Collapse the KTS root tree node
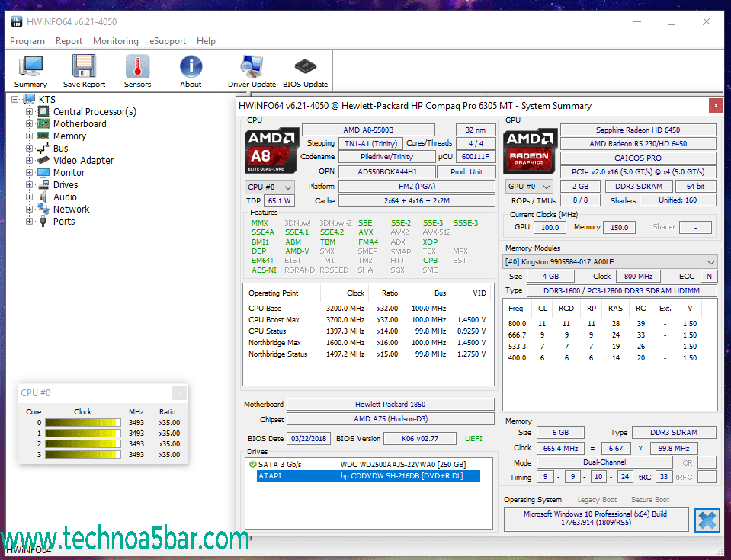This screenshot has width=731, height=560. pos(15,99)
